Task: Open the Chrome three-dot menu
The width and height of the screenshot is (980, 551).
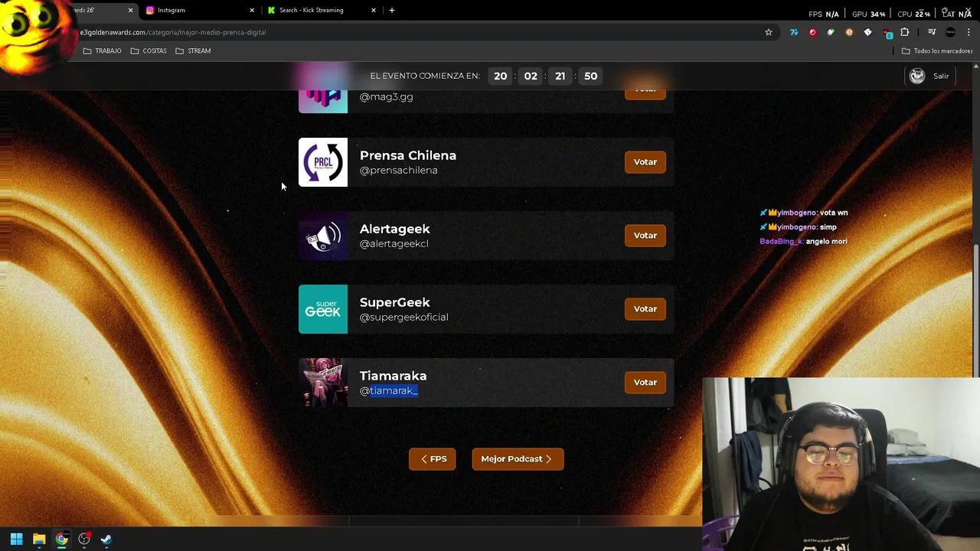Action: [x=969, y=32]
